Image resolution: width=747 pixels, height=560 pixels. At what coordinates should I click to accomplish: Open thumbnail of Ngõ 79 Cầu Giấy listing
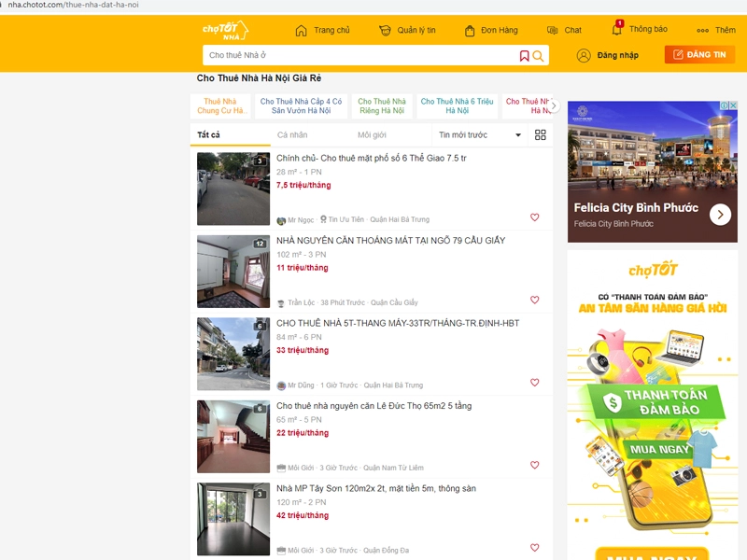tap(233, 272)
